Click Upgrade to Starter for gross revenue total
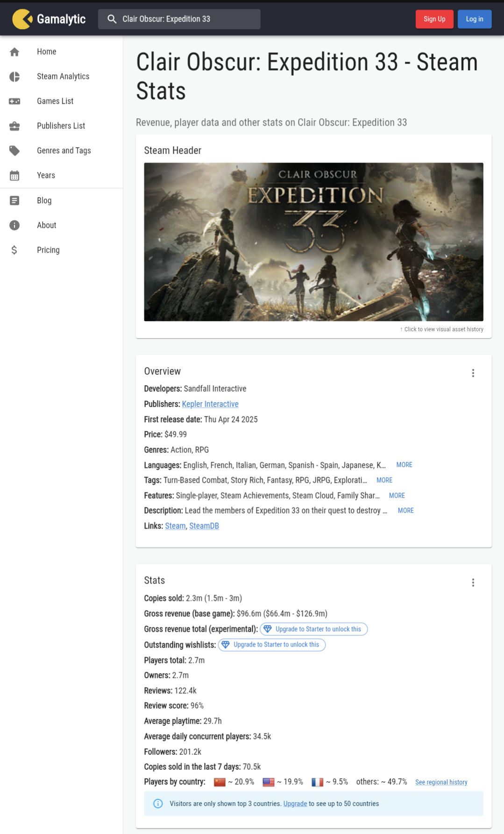504x834 pixels. [x=314, y=629]
